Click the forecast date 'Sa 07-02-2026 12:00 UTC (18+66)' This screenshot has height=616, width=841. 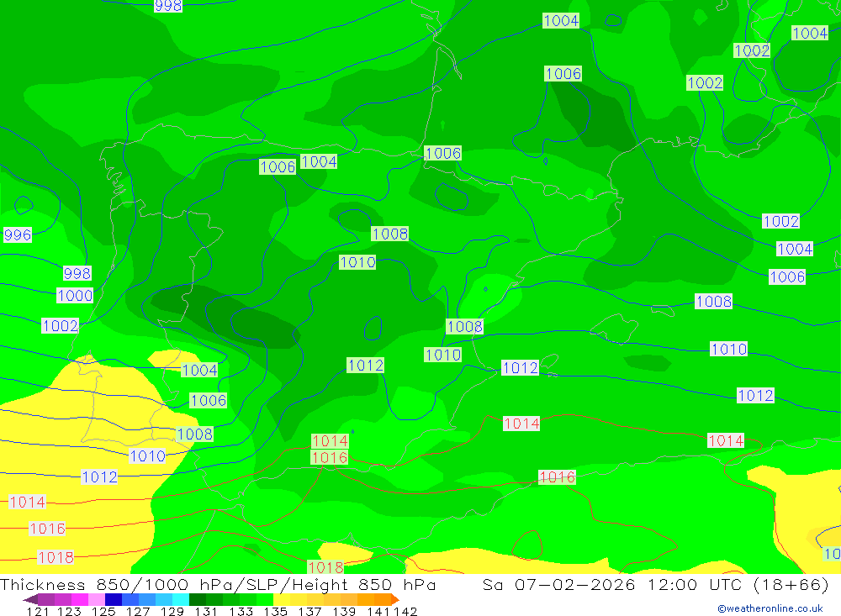[x=655, y=584]
